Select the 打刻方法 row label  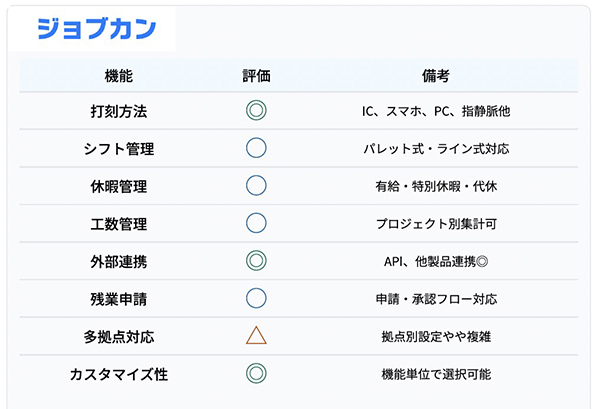coord(118,110)
